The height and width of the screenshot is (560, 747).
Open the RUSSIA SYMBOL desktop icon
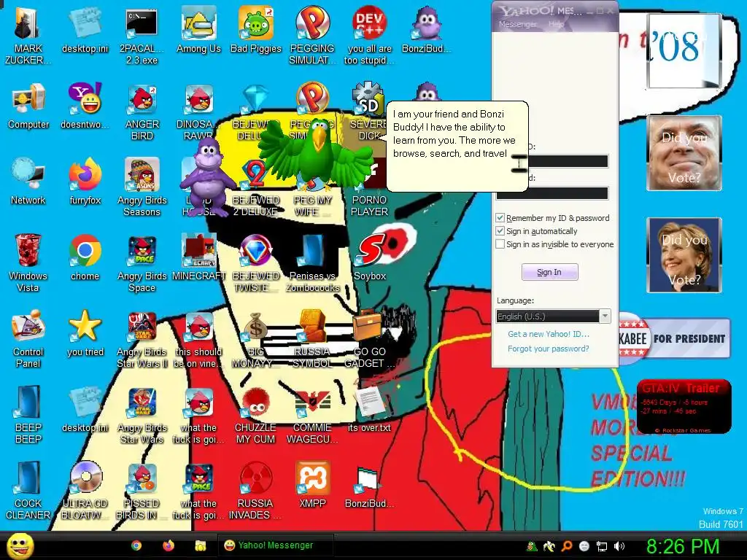click(312, 338)
